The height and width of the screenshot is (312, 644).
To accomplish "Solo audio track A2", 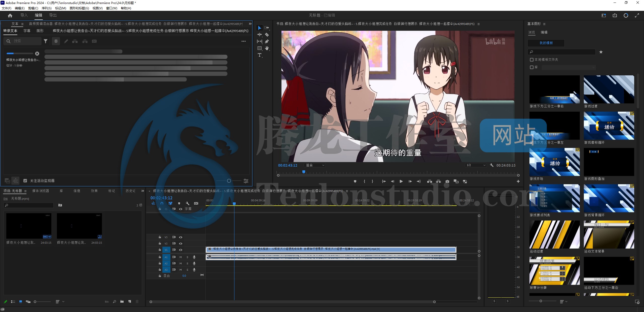I will coord(187,263).
